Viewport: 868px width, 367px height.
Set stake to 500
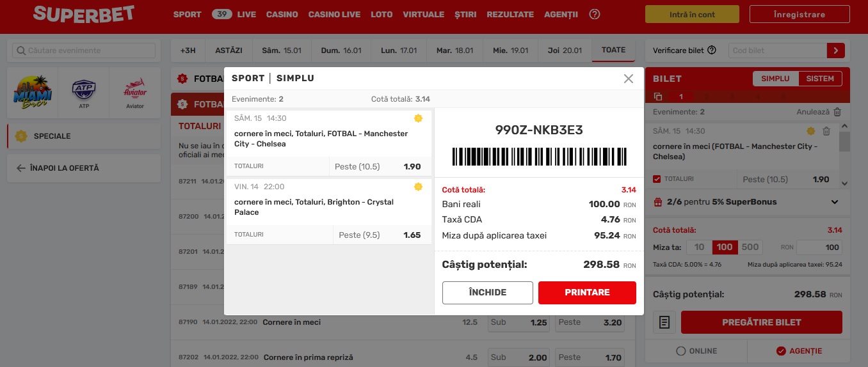click(750, 247)
